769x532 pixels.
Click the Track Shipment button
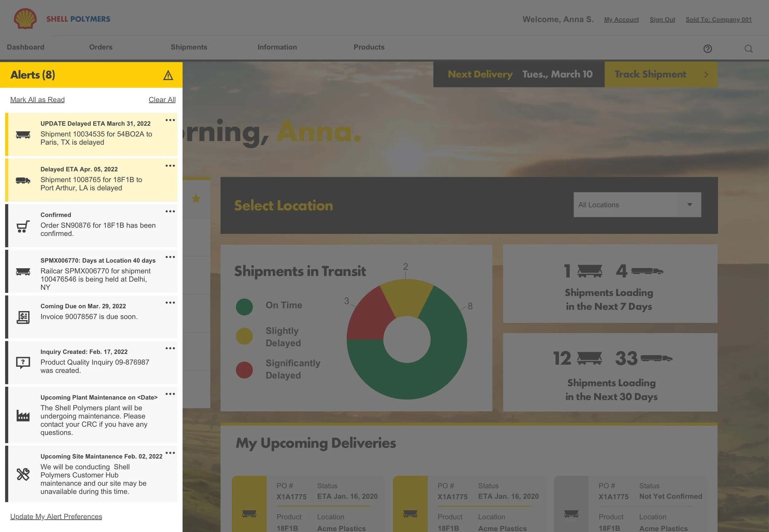tap(661, 74)
